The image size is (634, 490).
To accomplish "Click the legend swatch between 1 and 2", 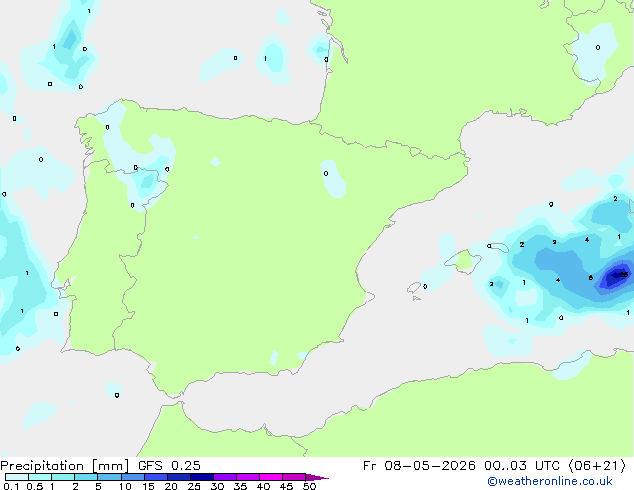I will click(x=63, y=477).
